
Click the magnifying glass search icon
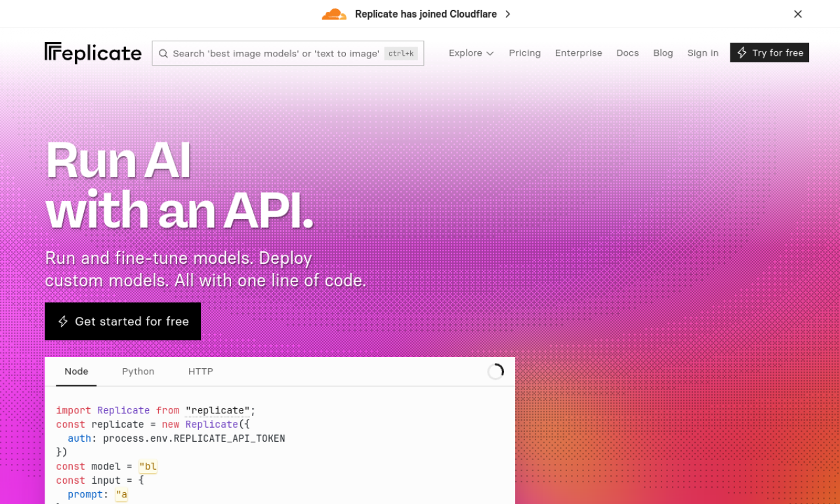pos(163,53)
